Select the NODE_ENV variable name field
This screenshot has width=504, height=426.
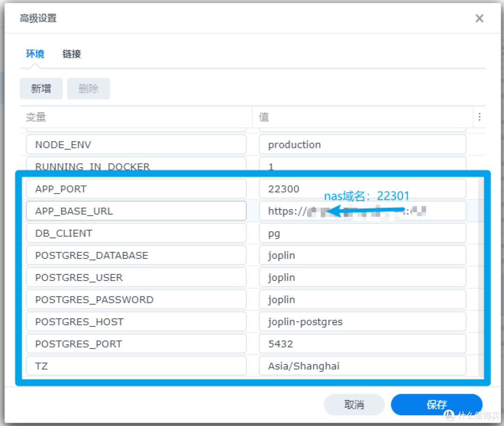136,145
